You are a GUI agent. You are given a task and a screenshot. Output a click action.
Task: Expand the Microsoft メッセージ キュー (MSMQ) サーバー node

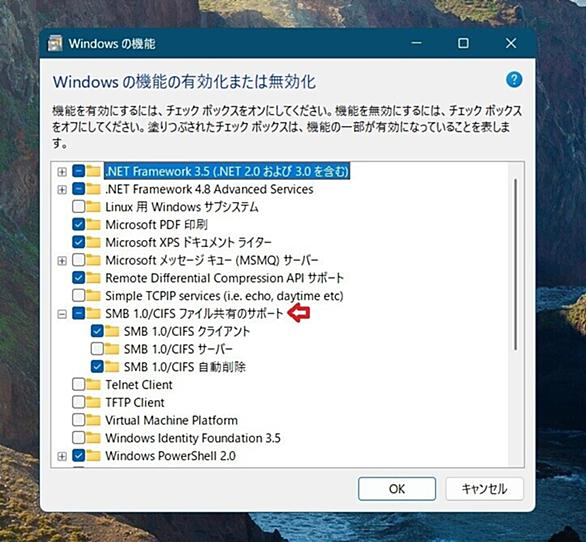click(x=62, y=261)
